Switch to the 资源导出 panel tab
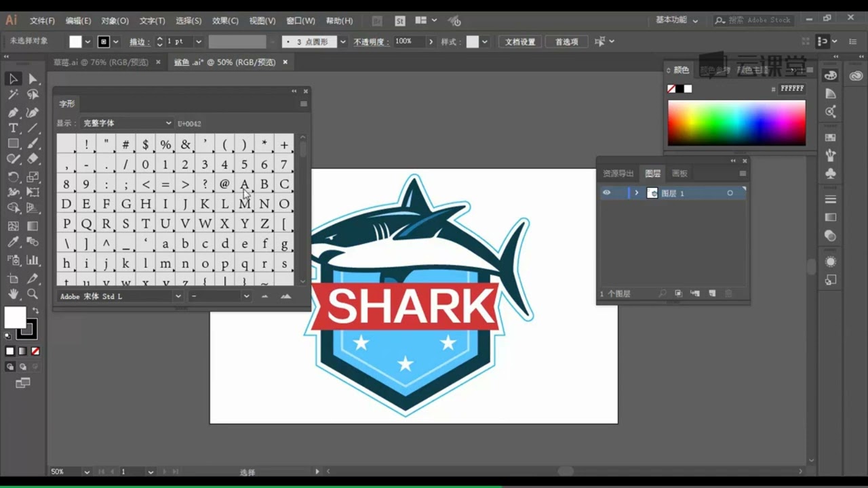 coord(618,174)
